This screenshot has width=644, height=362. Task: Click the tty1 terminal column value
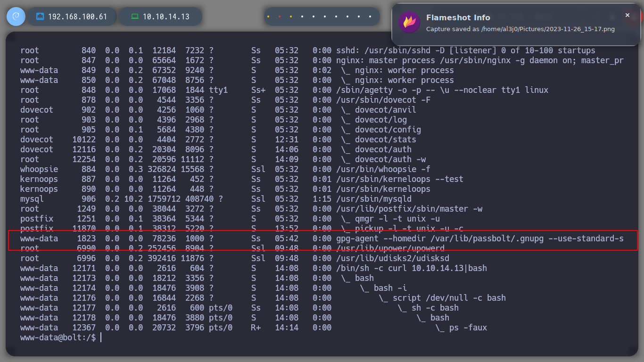coord(218,90)
